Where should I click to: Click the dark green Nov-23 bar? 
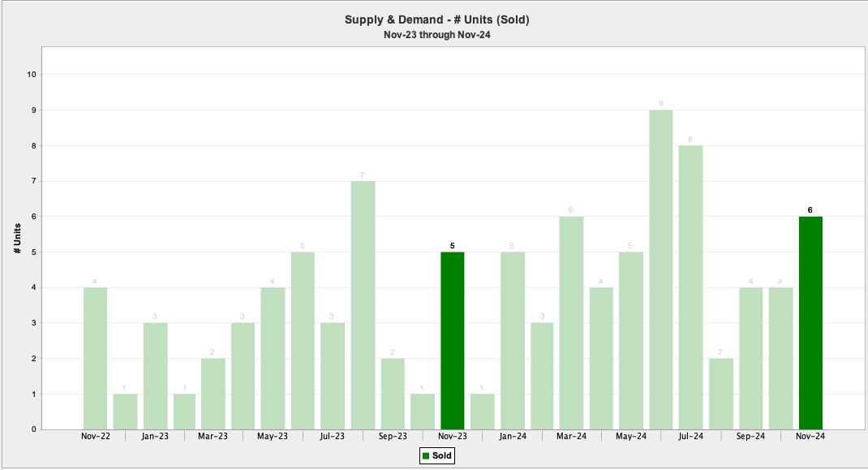point(453,341)
